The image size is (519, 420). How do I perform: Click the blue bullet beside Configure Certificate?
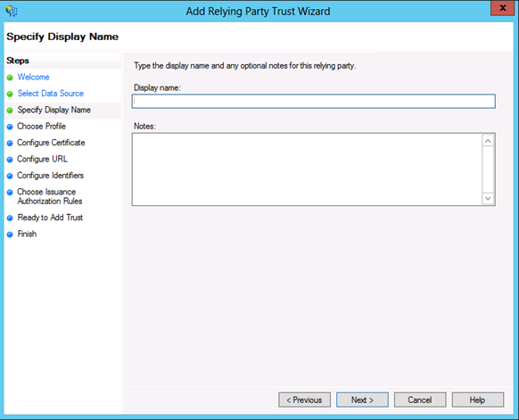[10, 143]
